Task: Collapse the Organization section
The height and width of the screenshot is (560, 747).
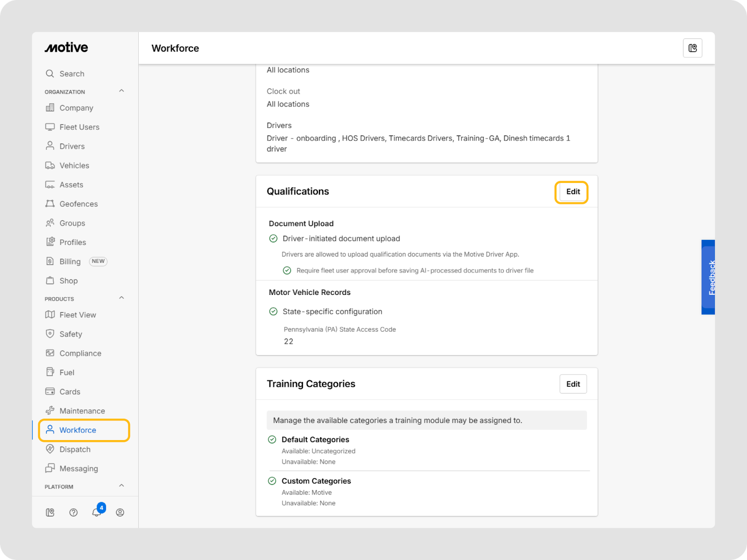Action: [x=121, y=91]
